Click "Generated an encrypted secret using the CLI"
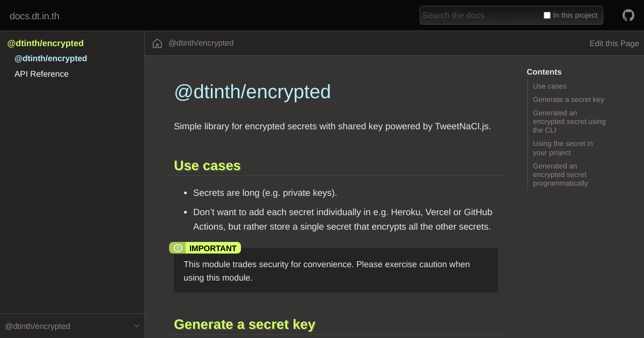 click(x=569, y=121)
